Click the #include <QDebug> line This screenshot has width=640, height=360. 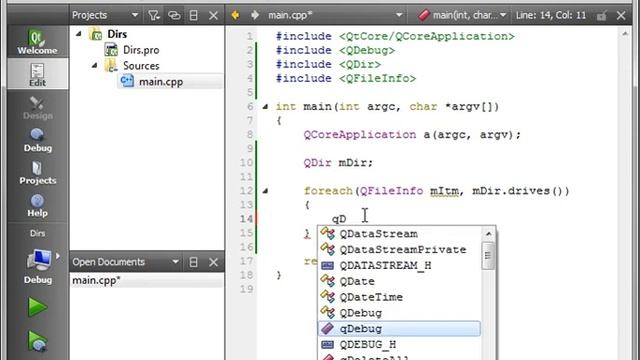[335, 50]
